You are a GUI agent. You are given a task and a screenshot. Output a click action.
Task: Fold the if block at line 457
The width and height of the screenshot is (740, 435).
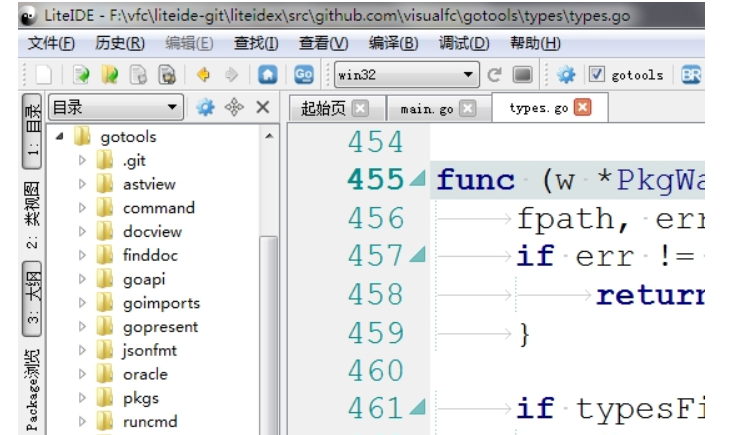coord(417,255)
